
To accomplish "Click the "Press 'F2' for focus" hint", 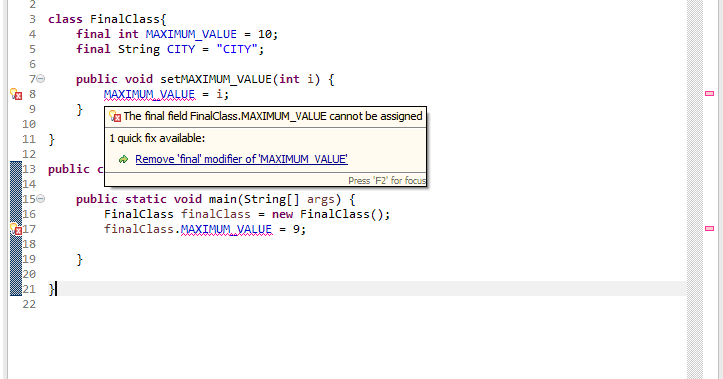I will 387,180.
